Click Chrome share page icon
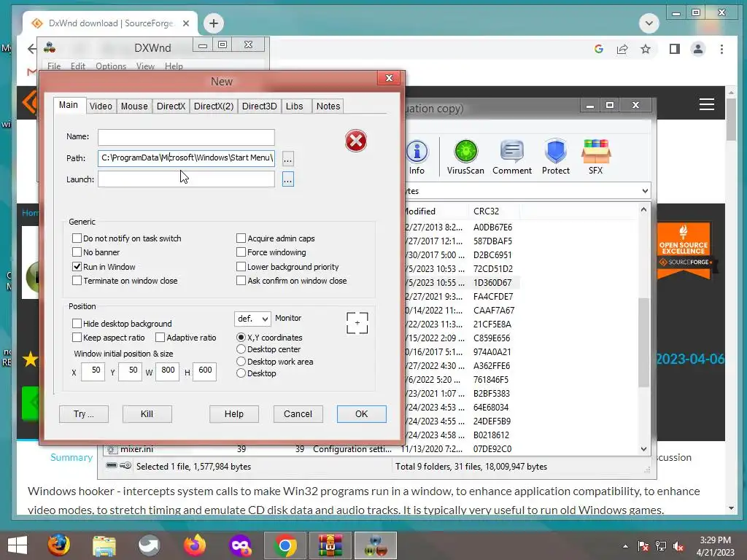This screenshot has width=747, height=560. click(622, 49)
